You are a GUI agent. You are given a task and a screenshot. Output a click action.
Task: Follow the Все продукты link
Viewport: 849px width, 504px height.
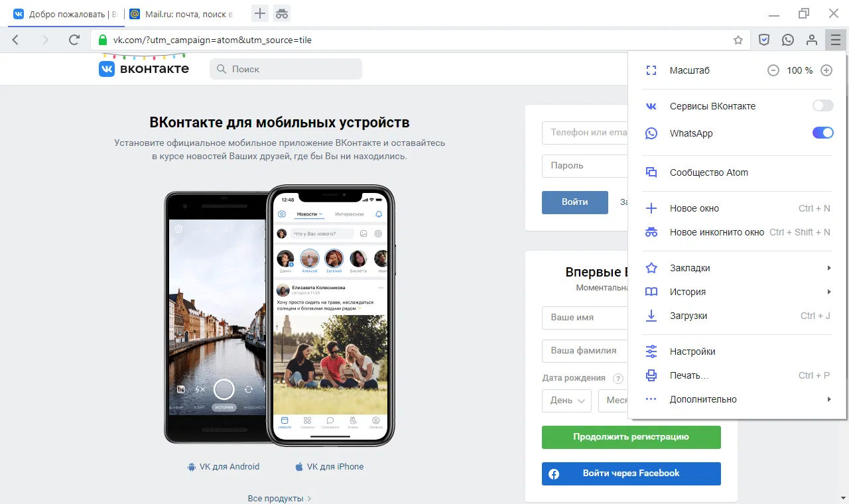pyautogui.click(x=279, y=498)
